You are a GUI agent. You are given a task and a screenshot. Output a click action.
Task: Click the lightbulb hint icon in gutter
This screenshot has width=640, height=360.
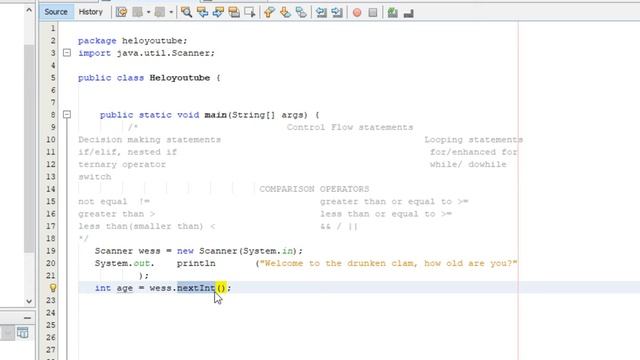pyautogui.click(x=53, y=288)
